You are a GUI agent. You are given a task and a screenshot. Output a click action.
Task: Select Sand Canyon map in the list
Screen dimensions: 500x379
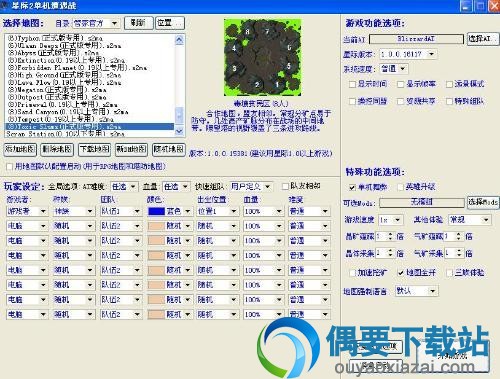click(90, 112)
